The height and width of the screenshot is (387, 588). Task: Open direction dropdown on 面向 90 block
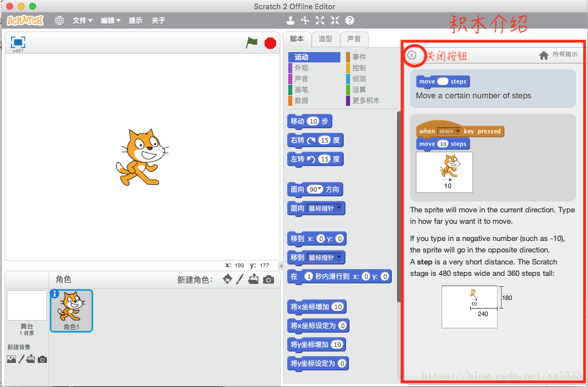pos(320,189)
